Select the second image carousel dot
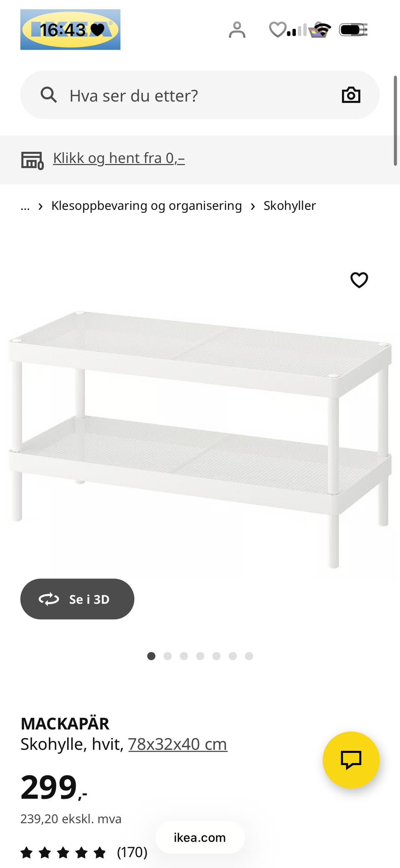Viewport: 400px width, 868px height. pyautogui.click(x=167, y=656)
